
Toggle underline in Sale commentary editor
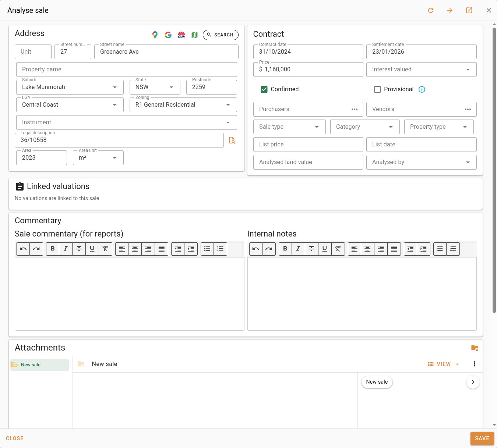tap(92, 249)
